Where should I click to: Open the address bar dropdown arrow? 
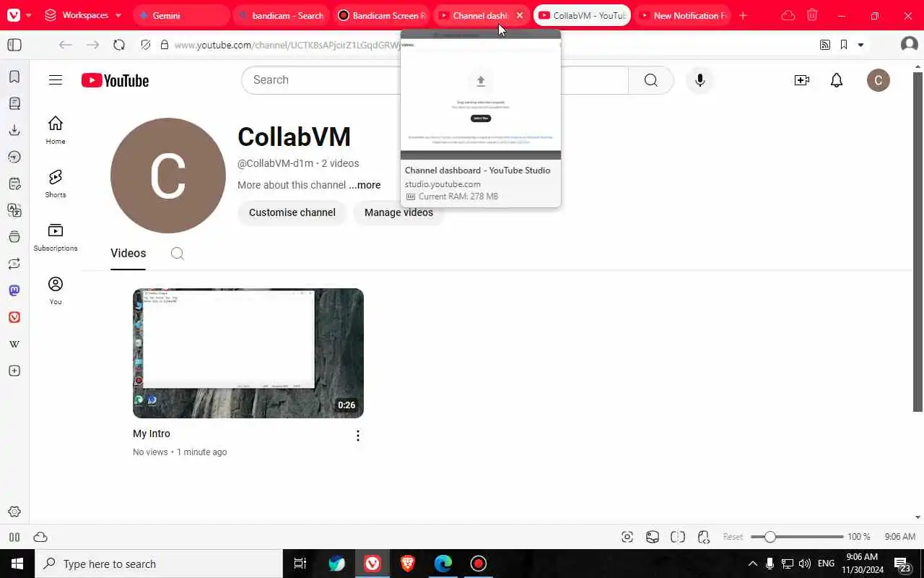[x=860, y=45]
